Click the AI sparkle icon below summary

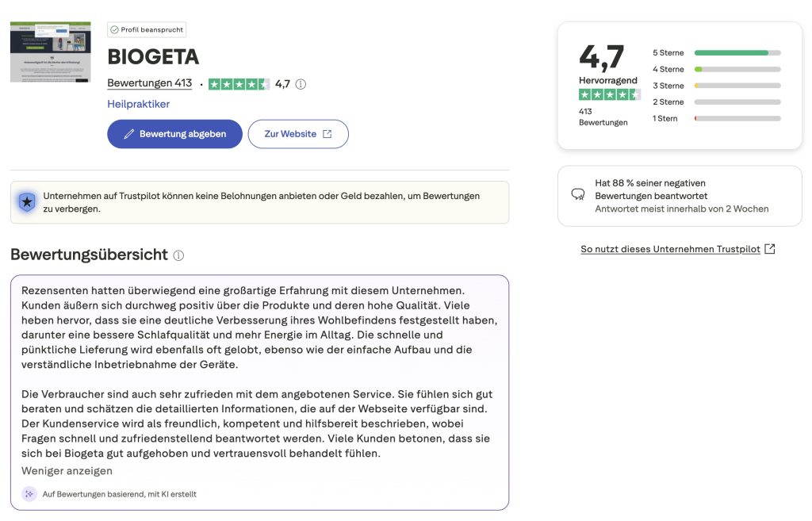click(x=29, y=494)
